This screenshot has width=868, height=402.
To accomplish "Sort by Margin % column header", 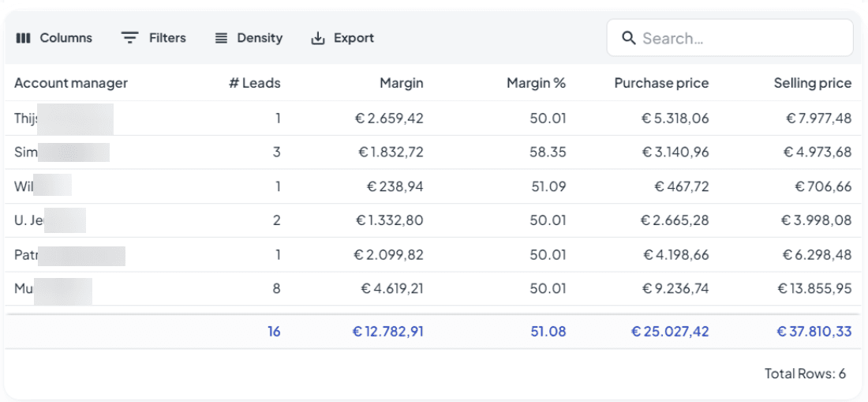I will coord(536,83).
